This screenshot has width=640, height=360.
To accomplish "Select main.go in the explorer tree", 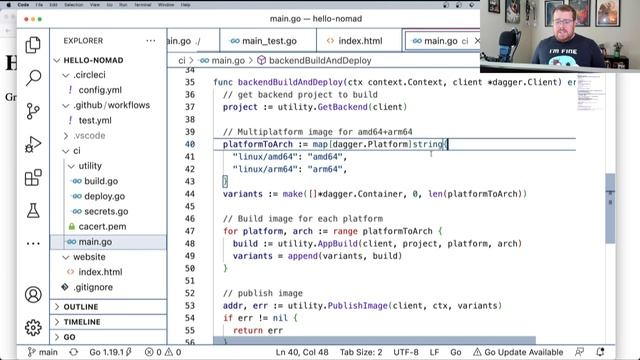I will pyautogui.click(x=108, y=242).
